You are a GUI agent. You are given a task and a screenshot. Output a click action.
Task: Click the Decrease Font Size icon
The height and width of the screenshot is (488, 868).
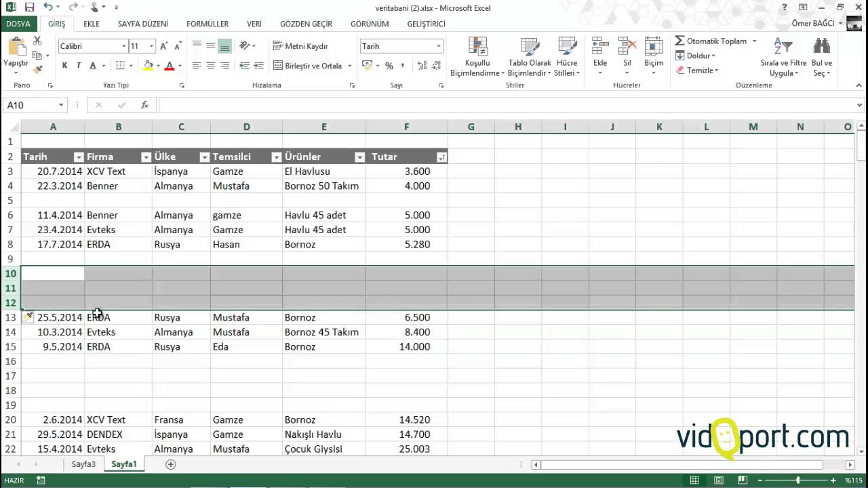[178, 46]
